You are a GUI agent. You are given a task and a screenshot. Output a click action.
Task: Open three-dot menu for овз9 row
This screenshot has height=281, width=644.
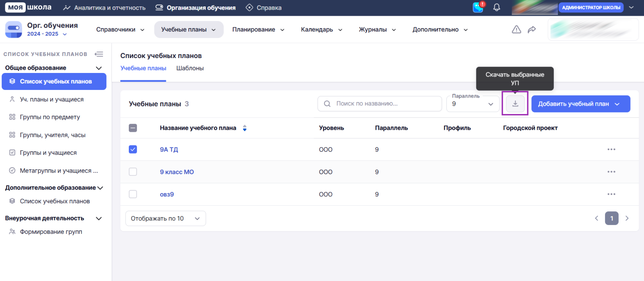pyautogui.click(x=611, y=194)
